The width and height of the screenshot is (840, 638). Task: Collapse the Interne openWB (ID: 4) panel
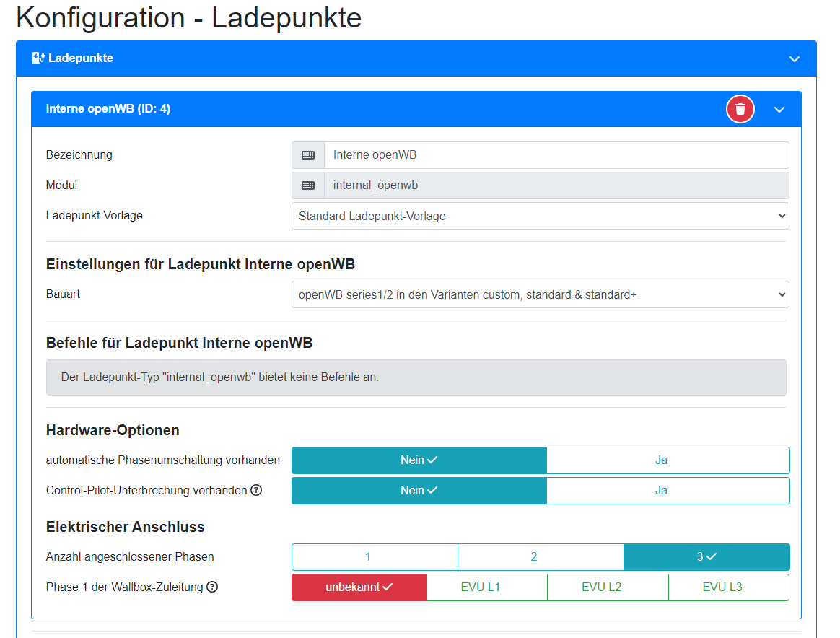click(779, 110)
